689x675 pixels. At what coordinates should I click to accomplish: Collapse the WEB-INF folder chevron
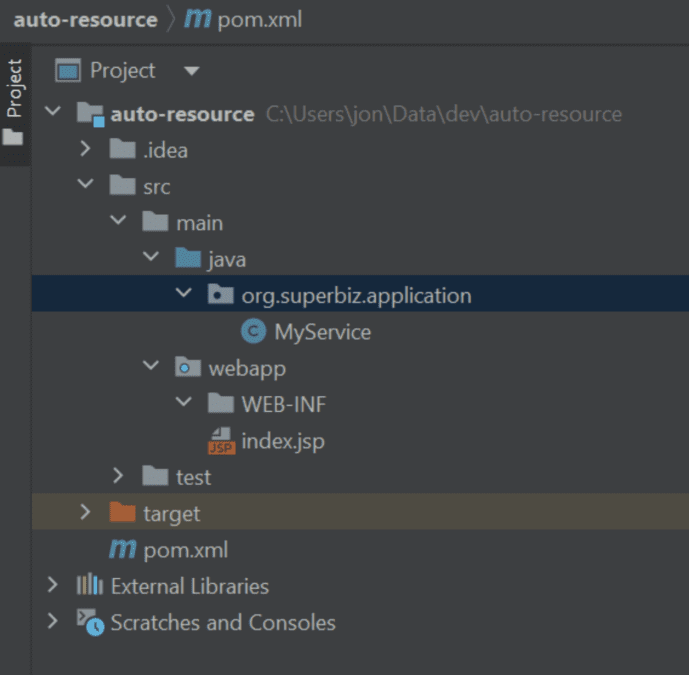click(x=183, y=401)
